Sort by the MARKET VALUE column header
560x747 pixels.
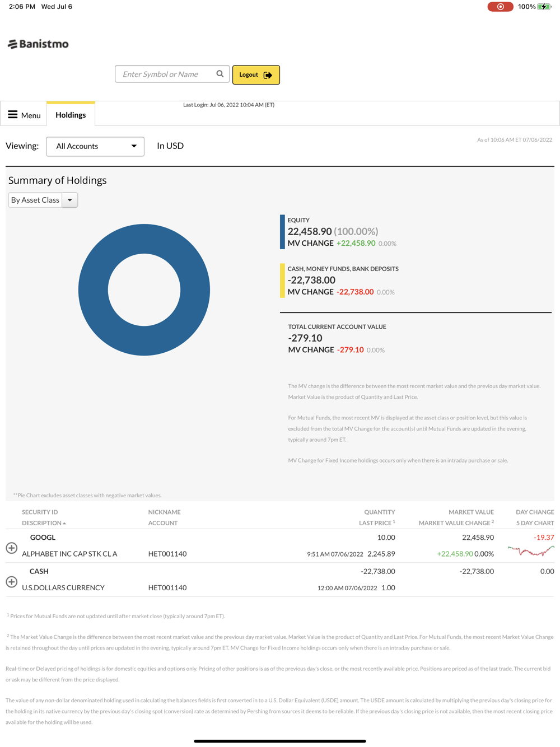pos(471,512)
